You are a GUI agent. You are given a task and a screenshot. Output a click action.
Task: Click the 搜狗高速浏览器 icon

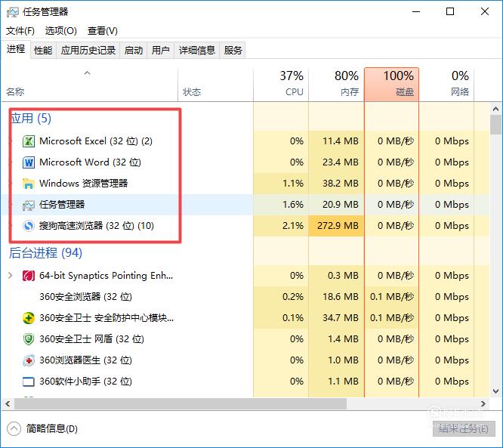tap(29, 226)
